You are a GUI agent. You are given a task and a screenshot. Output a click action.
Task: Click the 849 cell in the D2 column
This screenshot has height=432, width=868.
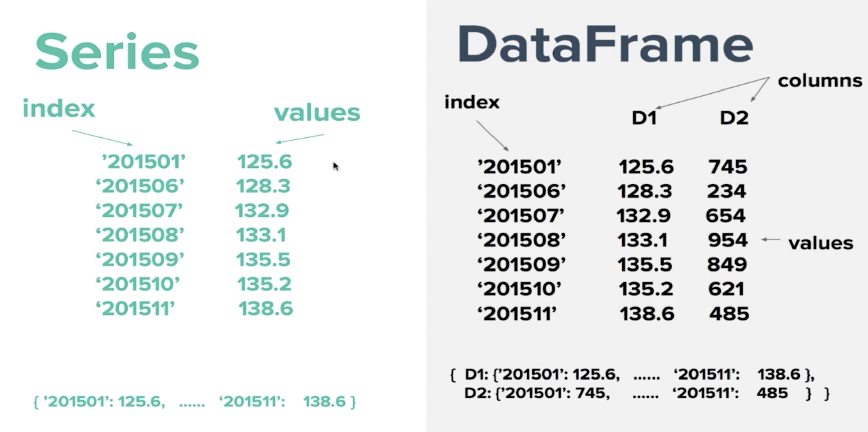[727, 264]
